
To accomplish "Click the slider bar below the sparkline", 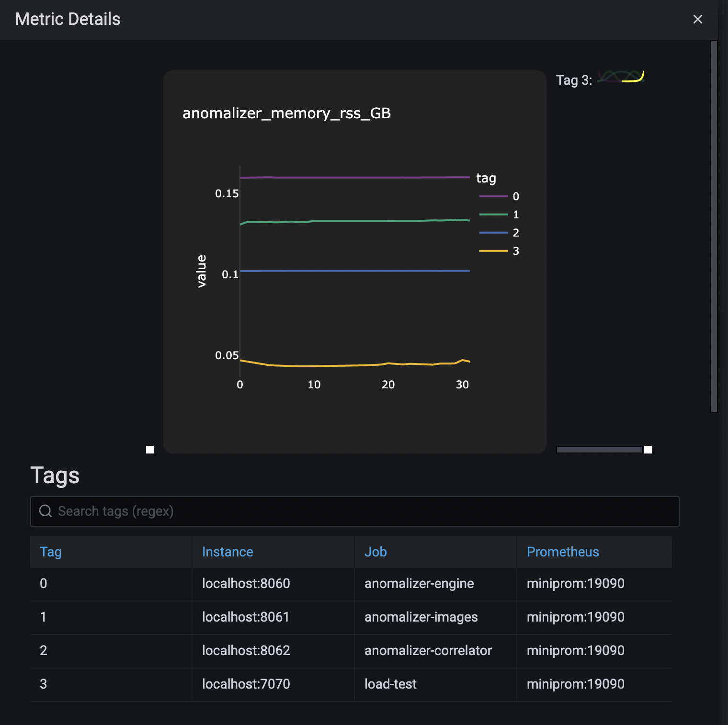I will tap(600, 449).
